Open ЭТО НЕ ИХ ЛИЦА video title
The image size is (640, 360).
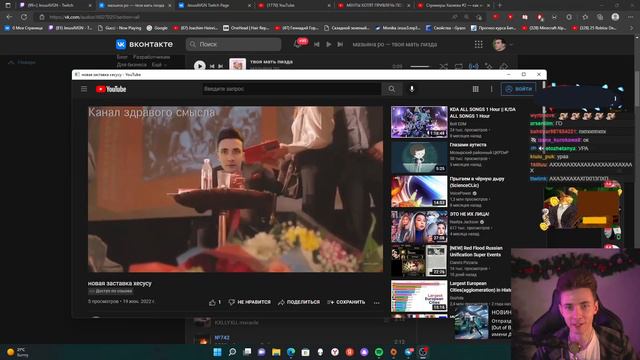click(469, 214)
